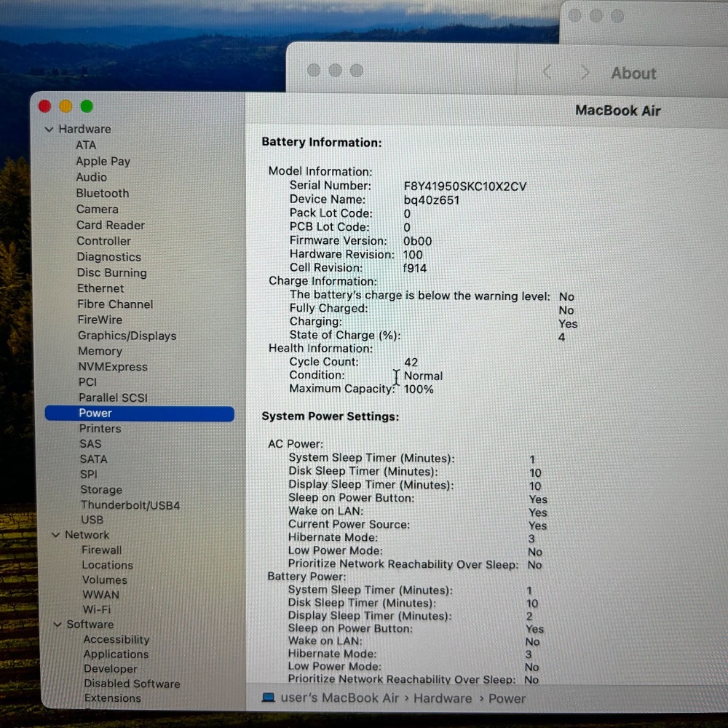Collapse the Software section chevron
The height and width of the screenshot is (728, 728).
58,625
